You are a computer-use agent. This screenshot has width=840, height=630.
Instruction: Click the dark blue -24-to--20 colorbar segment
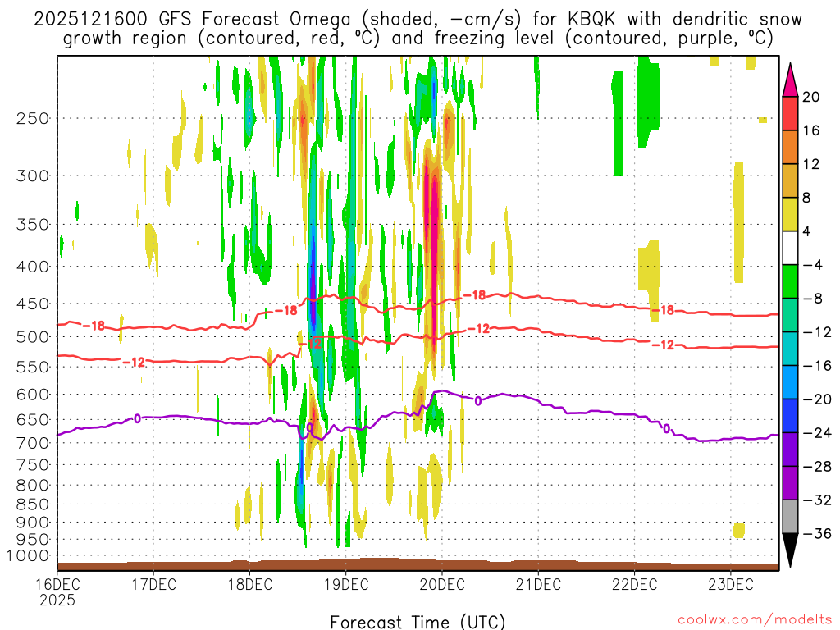pos(790,416)
